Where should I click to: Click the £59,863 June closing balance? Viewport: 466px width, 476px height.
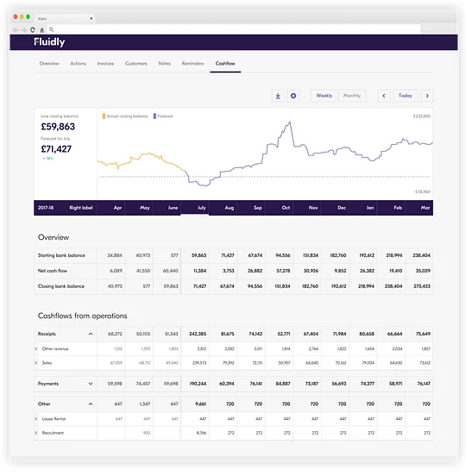58,127
